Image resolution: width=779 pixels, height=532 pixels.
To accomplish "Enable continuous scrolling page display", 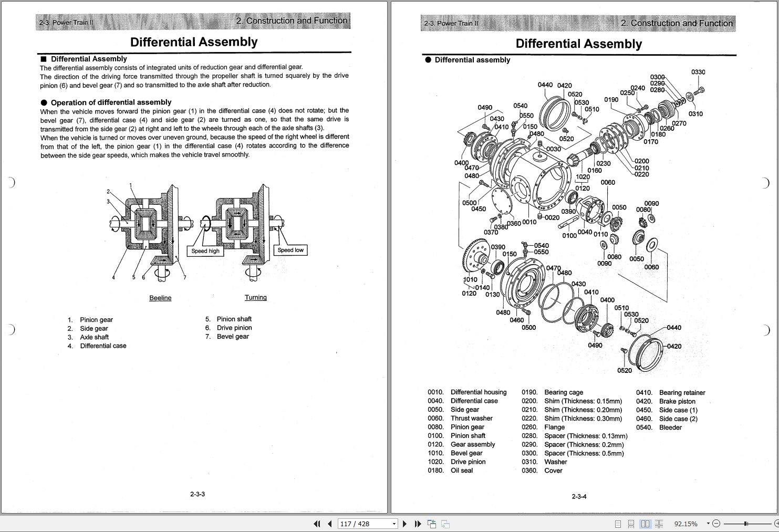I will 632,524.
